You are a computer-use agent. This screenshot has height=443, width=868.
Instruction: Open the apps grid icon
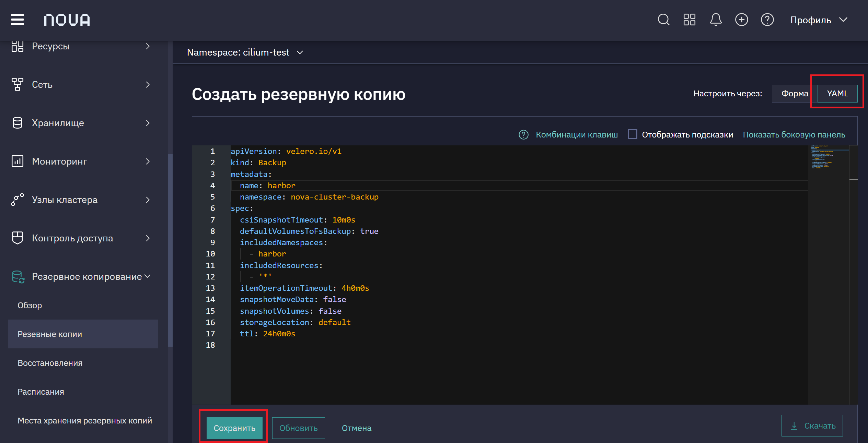689,20
